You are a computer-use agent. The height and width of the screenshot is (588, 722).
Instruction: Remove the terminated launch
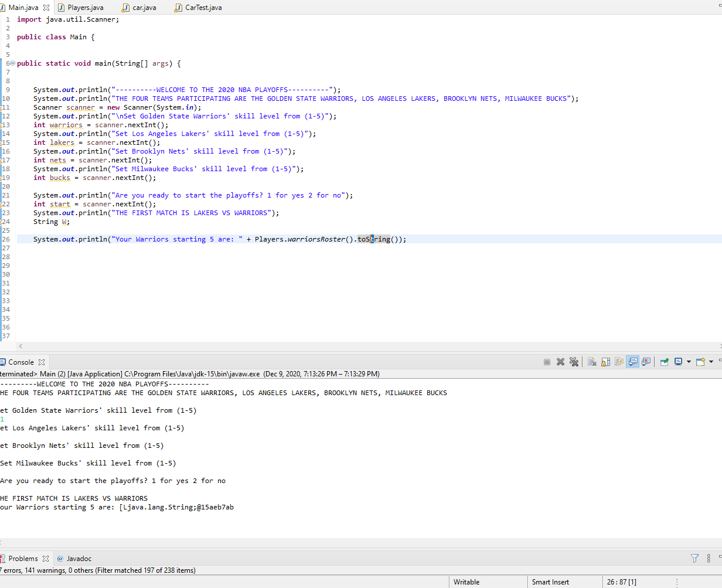[561, 362]
